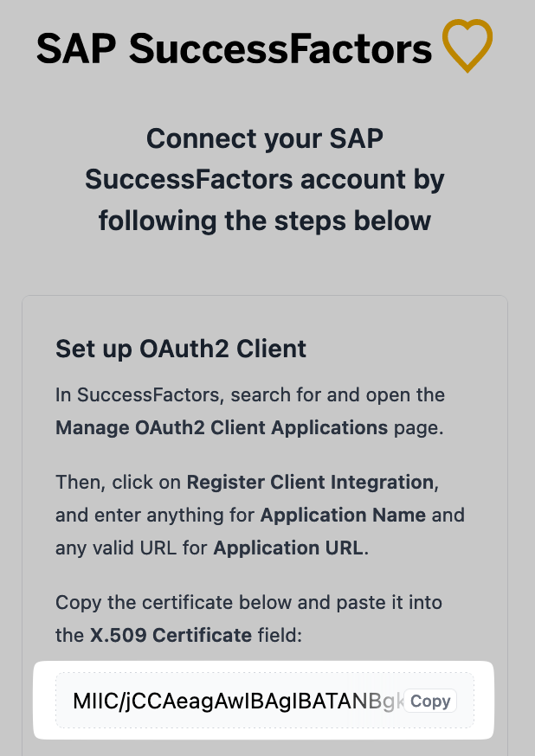Click the faded 'Bgk' end of certificate string
Viewport: 535px width, 756px height.
point(386,701)
